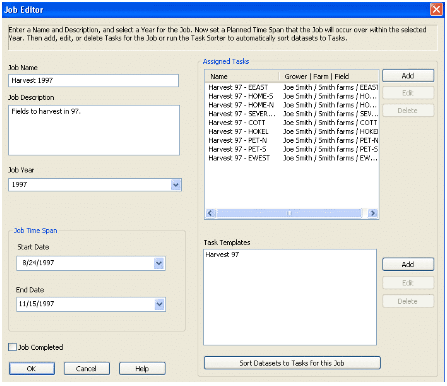Sort Assigned Tasks by Name column header
The height and width of the screenshot is (386, 447).
(x=242, y=76)
